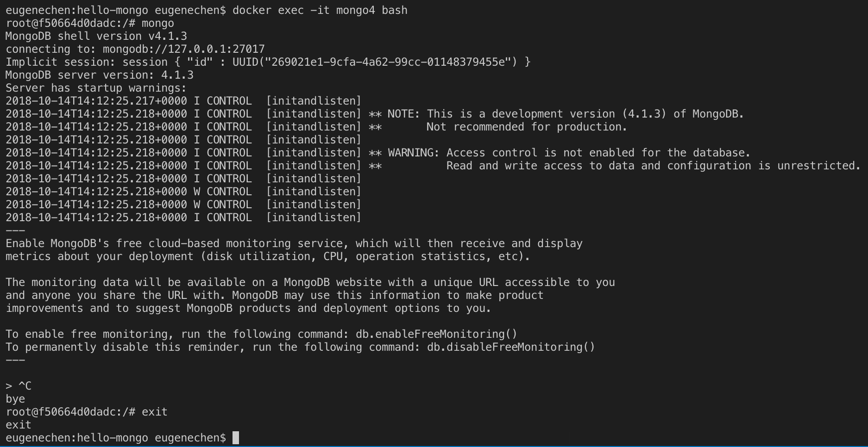Click the timestamp ending in 25.217+0000
Image resolution: width=868 pixels, height=447 pixels.
coord(96,101)
